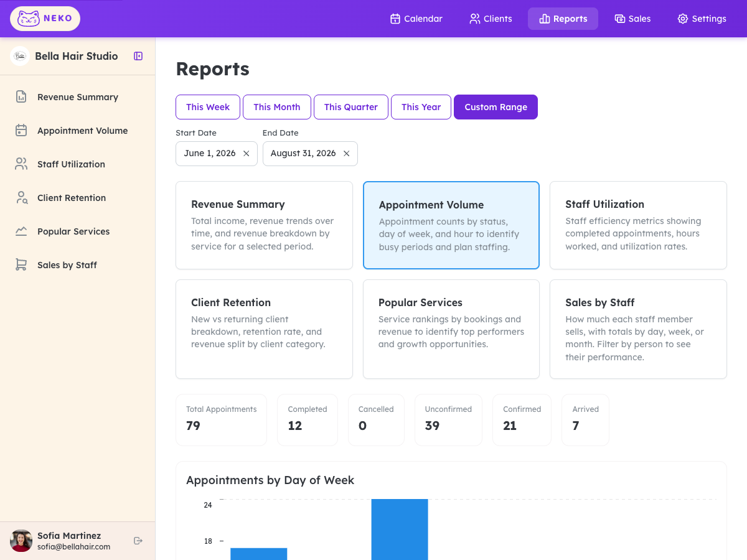
Task: Collapse the sidebar with the panel icon
Action: pos(138,56)
